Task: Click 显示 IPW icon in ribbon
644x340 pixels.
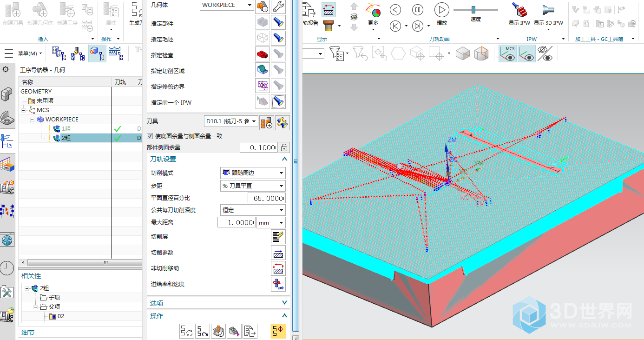Action: [519, 14]
